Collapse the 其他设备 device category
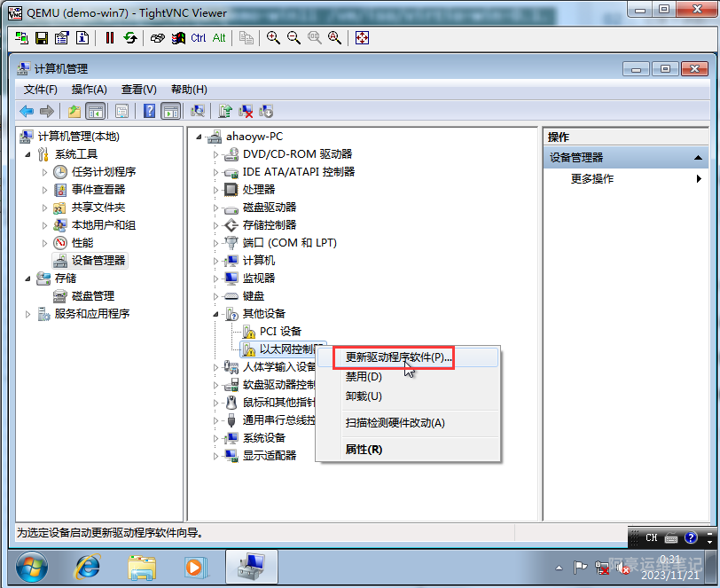The height and width of the screenshot is (588, 720). pyautogui.click(x=215, y=314)
